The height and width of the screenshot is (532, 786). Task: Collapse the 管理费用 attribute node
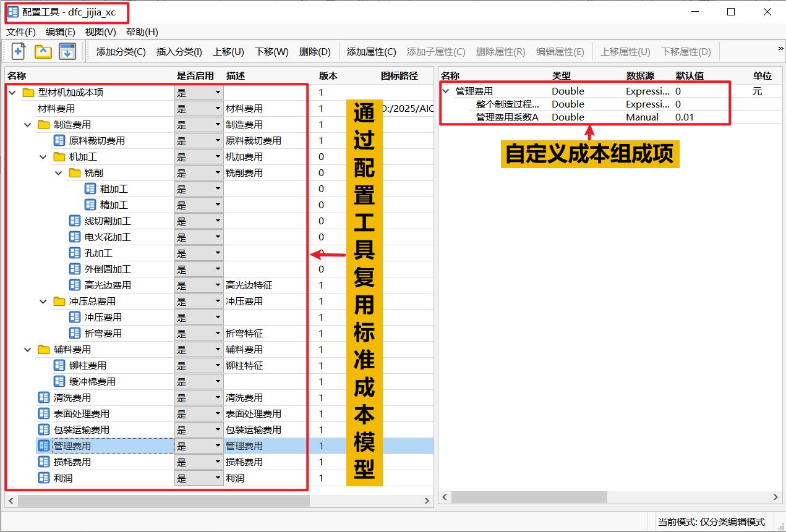pos(446,91)
